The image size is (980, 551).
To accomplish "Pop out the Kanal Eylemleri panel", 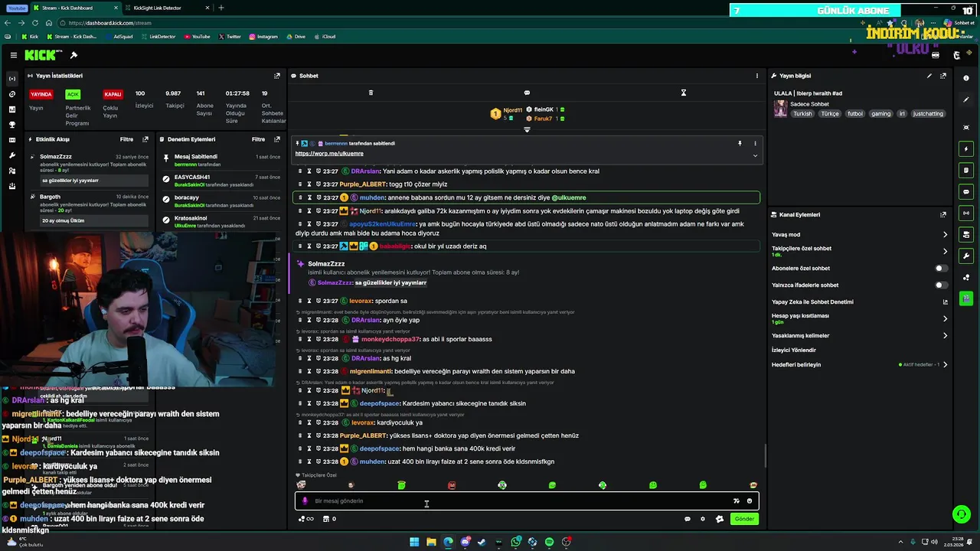I will point(943,215).
